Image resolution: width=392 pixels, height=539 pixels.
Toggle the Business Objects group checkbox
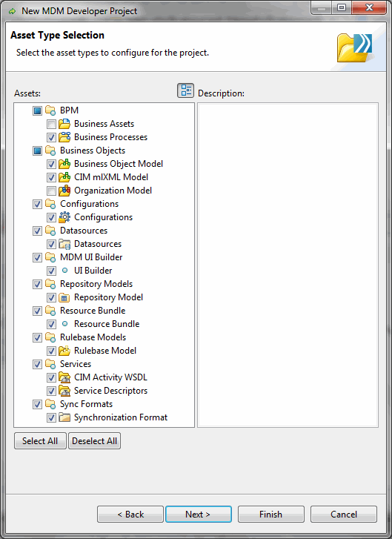[38, 151]
